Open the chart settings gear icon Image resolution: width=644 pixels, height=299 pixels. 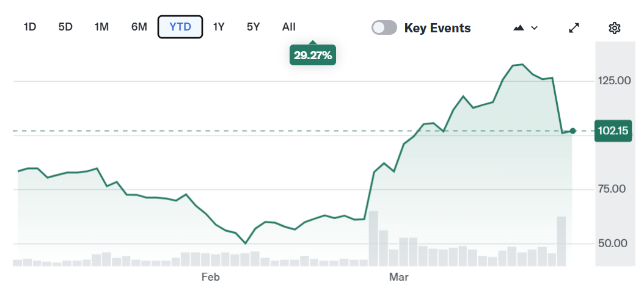(615, 28)
